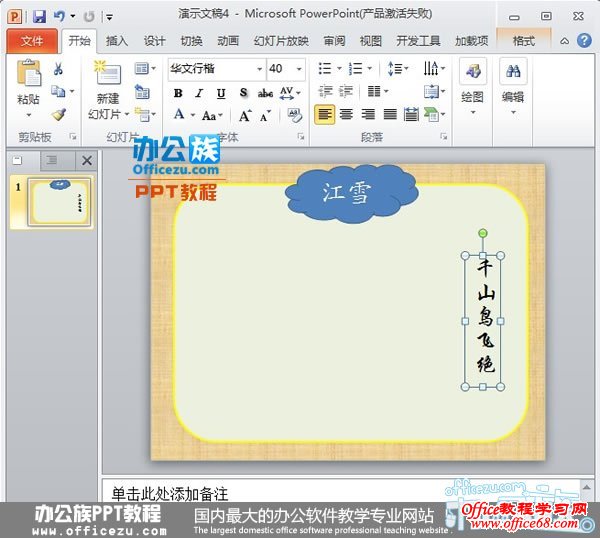
Task: Toggle Italic formatting
Action: coord(199,93)
